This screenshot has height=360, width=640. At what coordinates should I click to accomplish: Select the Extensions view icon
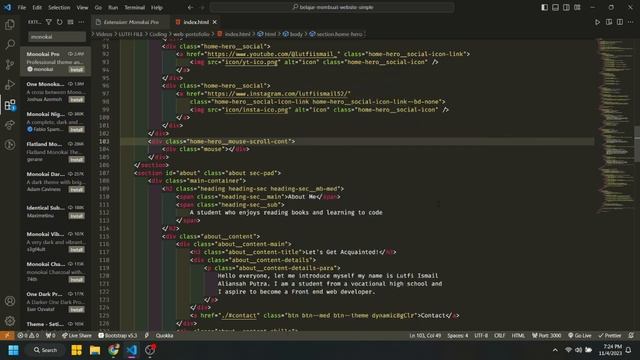coord(10,105)
